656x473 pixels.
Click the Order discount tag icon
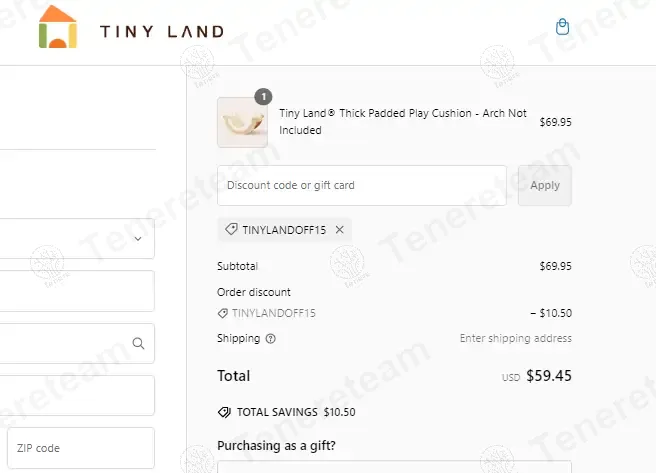point(222,313)
